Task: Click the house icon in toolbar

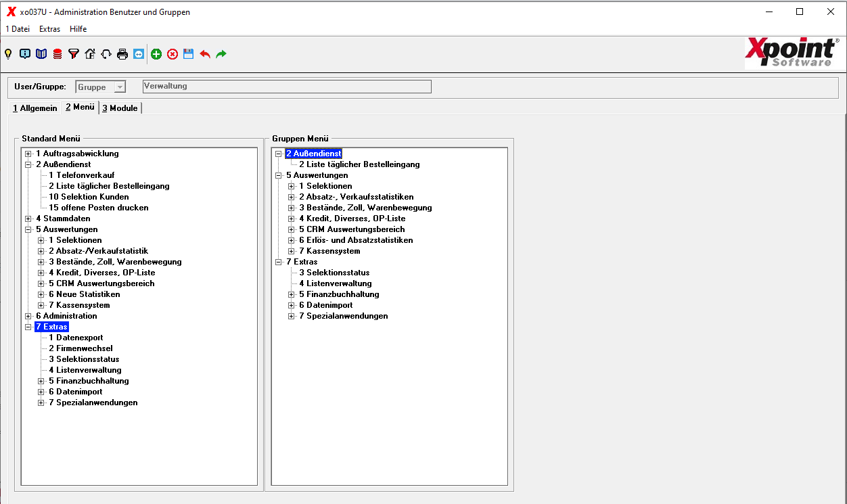Action: [90, 54]
